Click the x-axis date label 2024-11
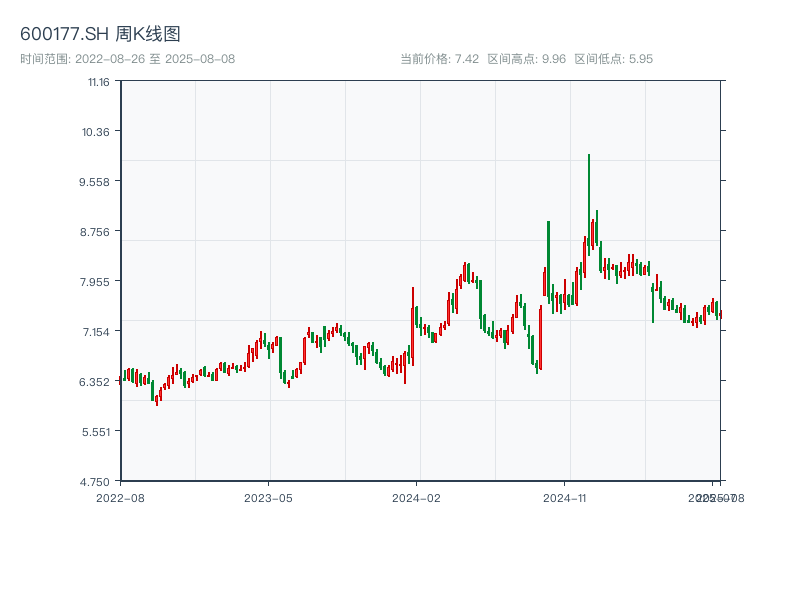 (x=564, y=498)
